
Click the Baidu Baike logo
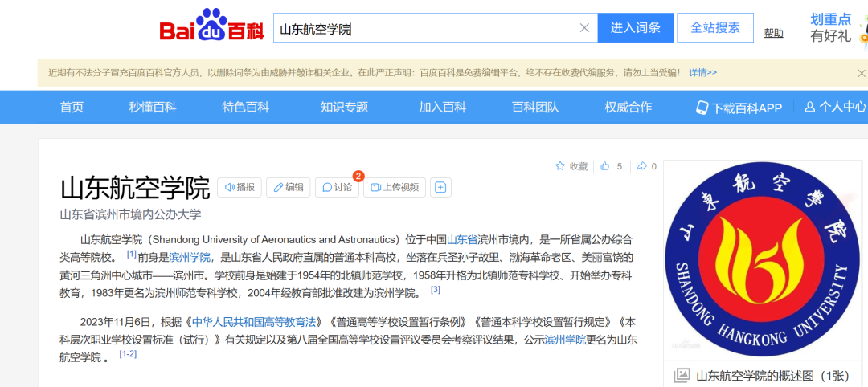pyautogui.click(x=211, y=26)
